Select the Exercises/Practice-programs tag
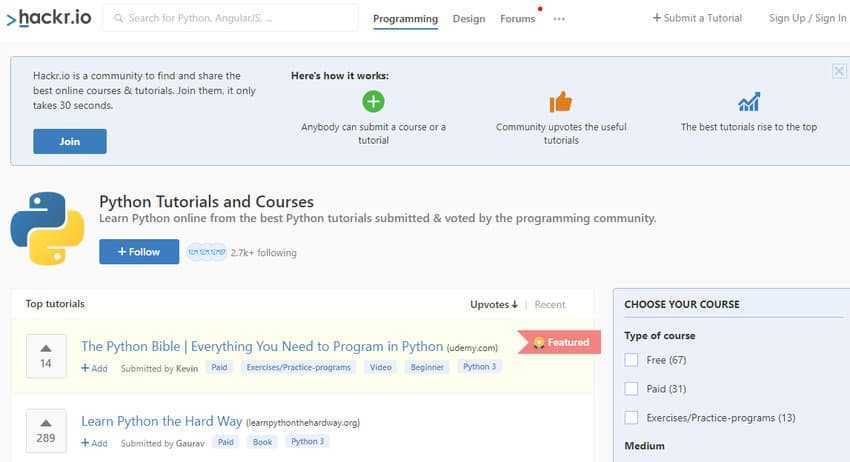This screenshot has height=462, width=850. pos(299,367)
